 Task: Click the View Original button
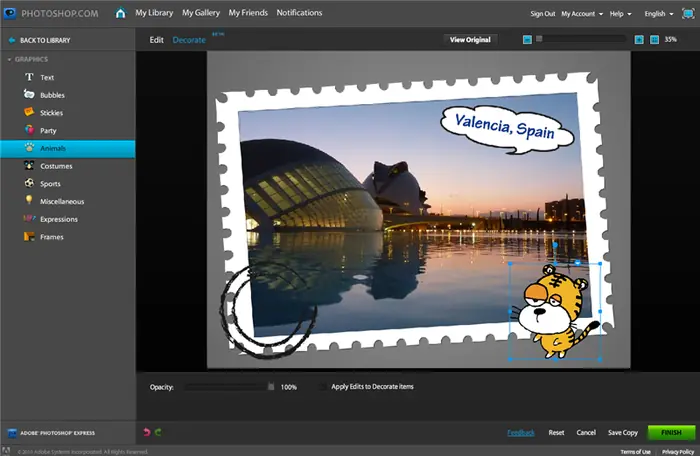[x=470, y=40]
